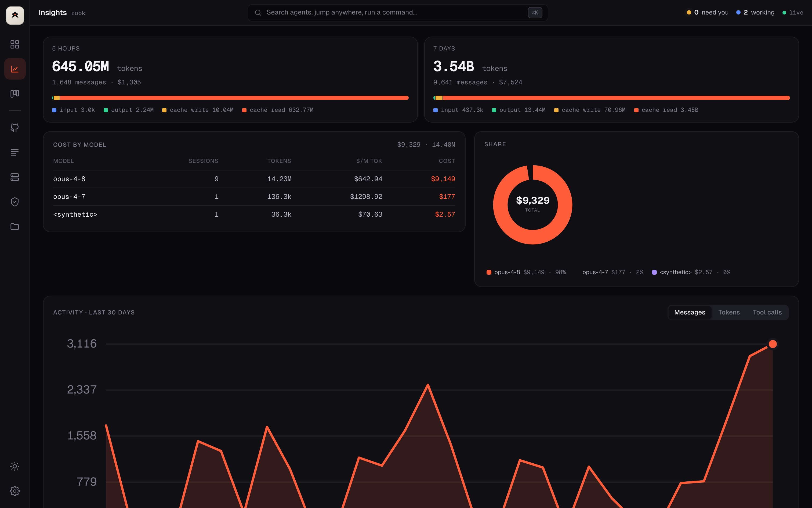This screenshot has height=508, width=812.
Task: Click the live status indicator
Action: (793, 12)
